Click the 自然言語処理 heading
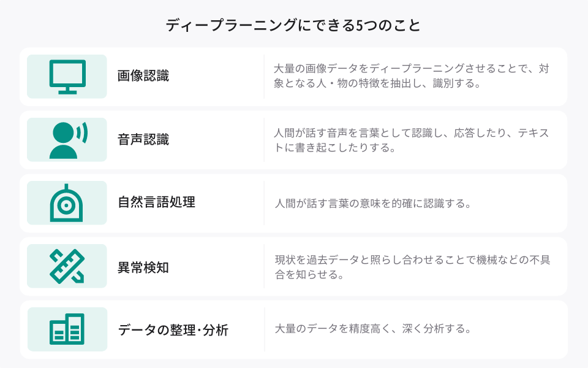 (x=156, y=202)
